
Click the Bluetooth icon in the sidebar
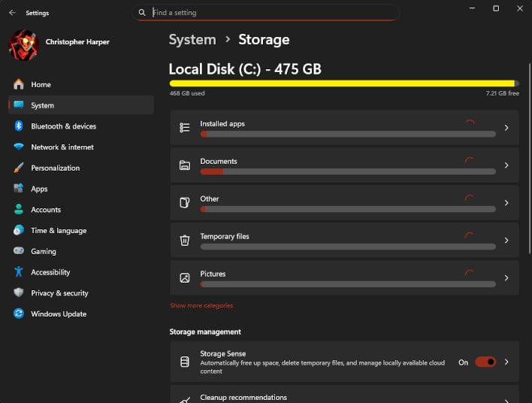[x=19, y=126]
